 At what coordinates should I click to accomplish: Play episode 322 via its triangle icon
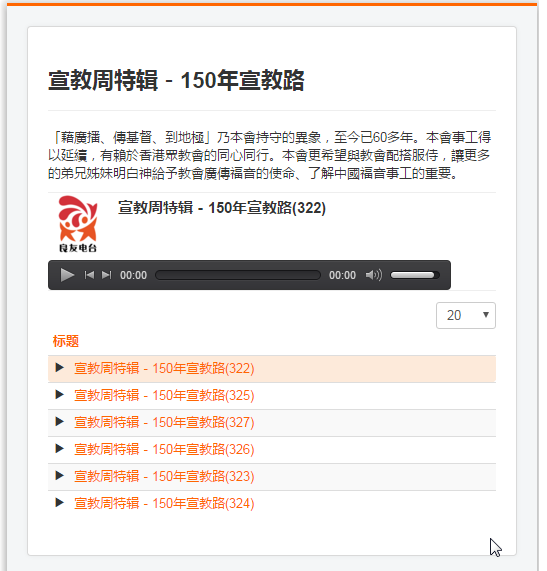(60, 368)
